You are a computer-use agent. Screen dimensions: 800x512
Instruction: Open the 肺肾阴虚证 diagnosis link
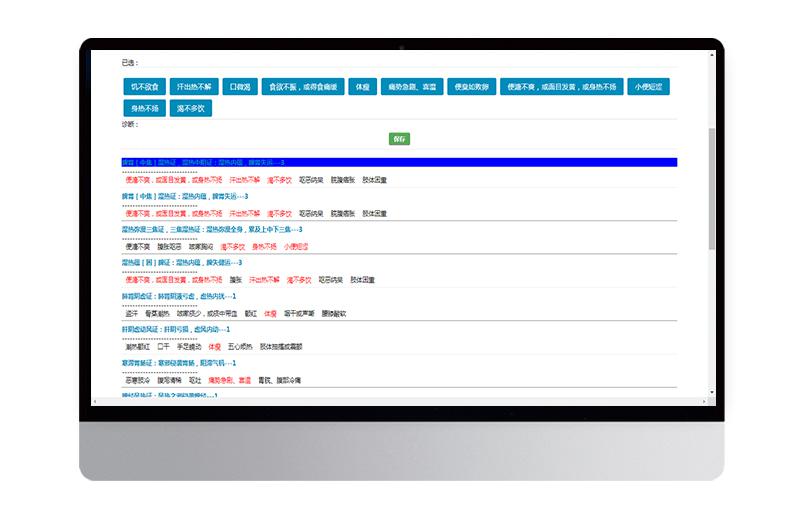point(179,296)
